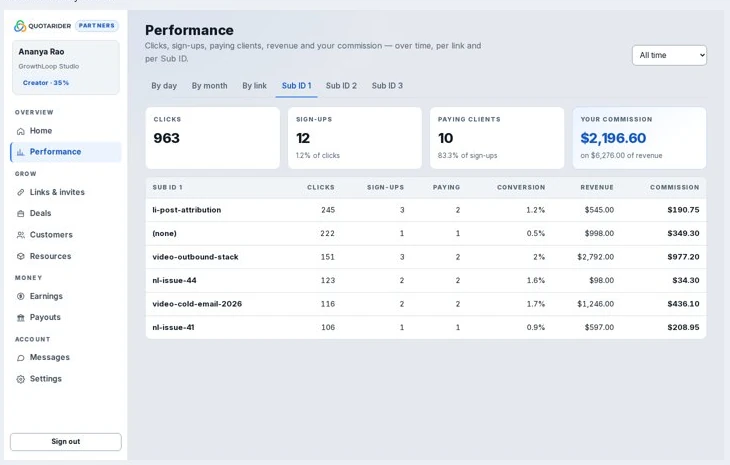The width and height of the screenshot is (730, 465).
Task: Open the Sub ID 2 tab
Action: click(x=341, y=86)
